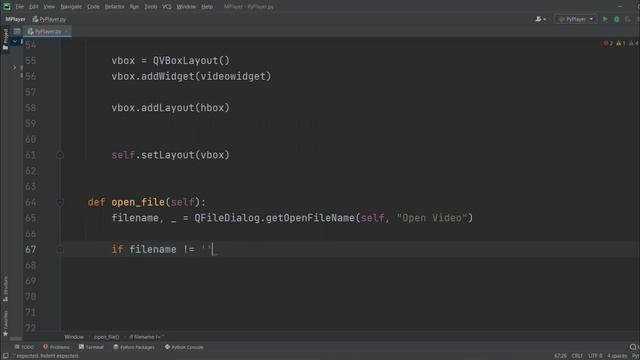Open the PyPlayer run configuration dropdown

576,19
